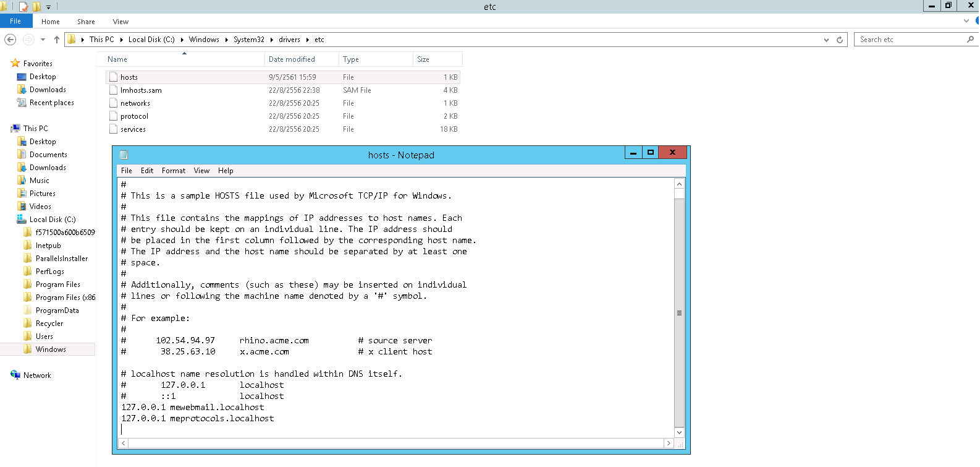Select the Inetpub folder in tree
980x467 pixels.
(x=48, y=246)
